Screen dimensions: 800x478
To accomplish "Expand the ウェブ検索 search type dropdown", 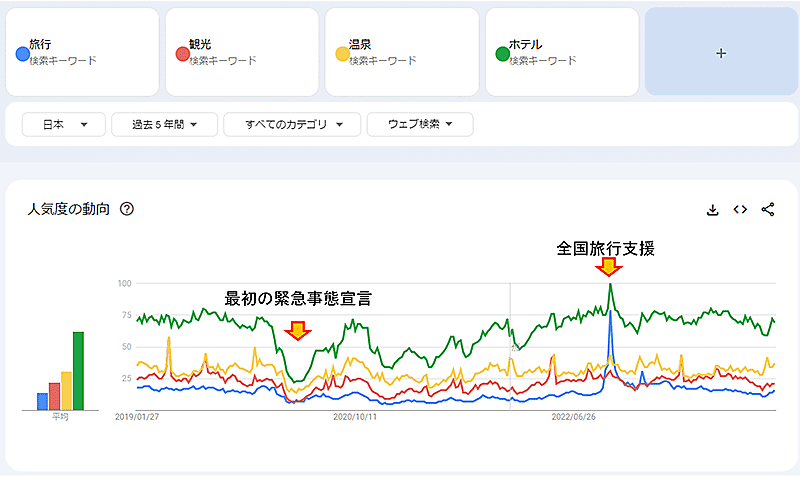I will [x=419, y=125].
